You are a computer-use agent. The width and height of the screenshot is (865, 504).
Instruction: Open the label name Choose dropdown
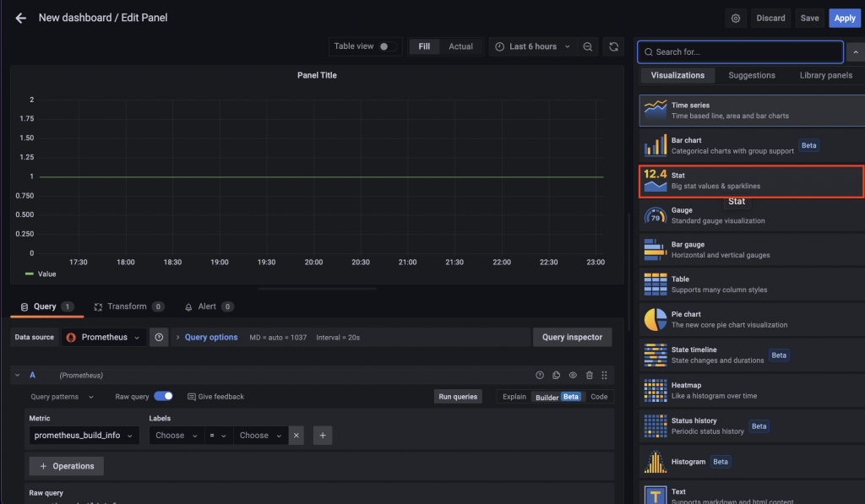177,436
